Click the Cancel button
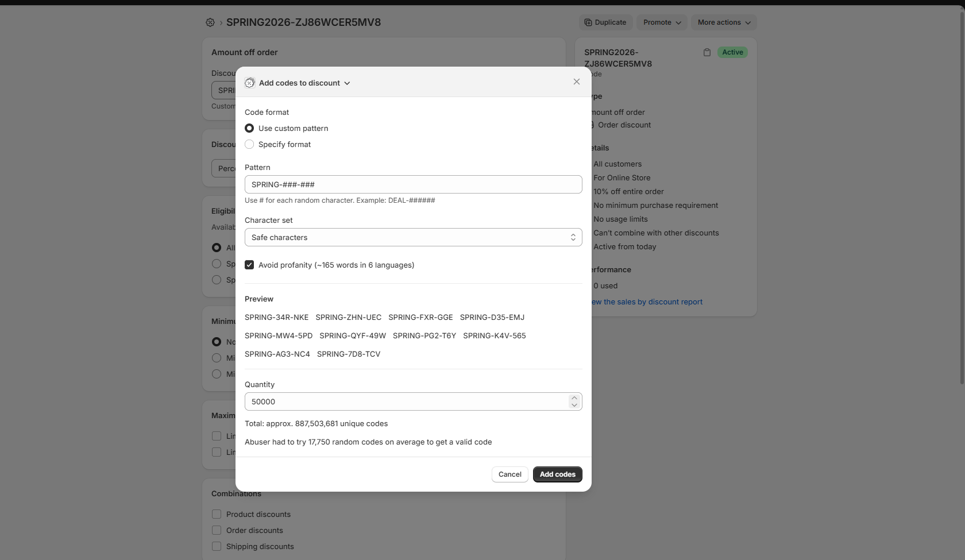The height and width of the screenshot is (560, 965). [509, 474]
